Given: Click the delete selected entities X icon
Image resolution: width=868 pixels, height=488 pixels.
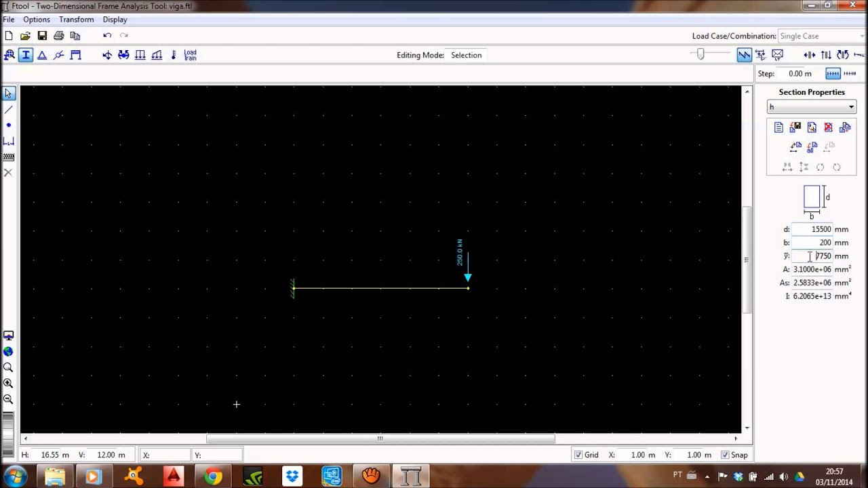Looking at the screenshot, I should [x=9, y=173].
